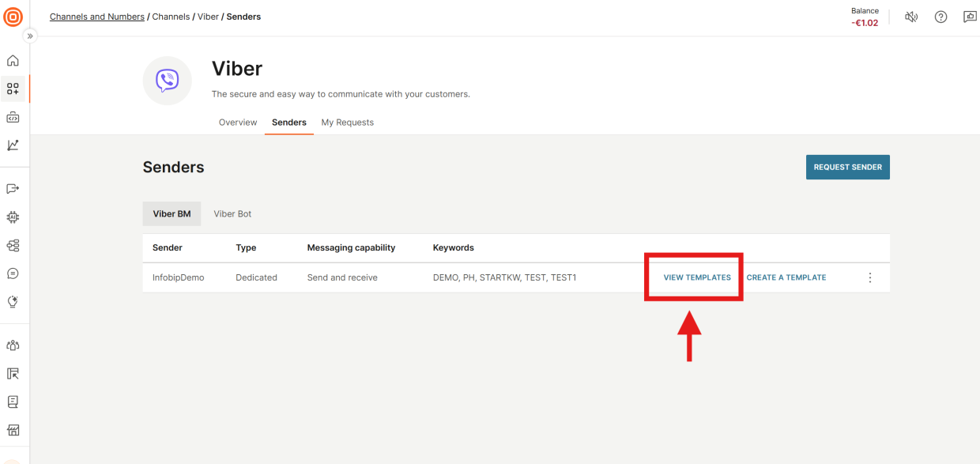This screenshot has height=464, width=980.
Task: Open the AI chip sidebar icon
Action: pos(13,217)
